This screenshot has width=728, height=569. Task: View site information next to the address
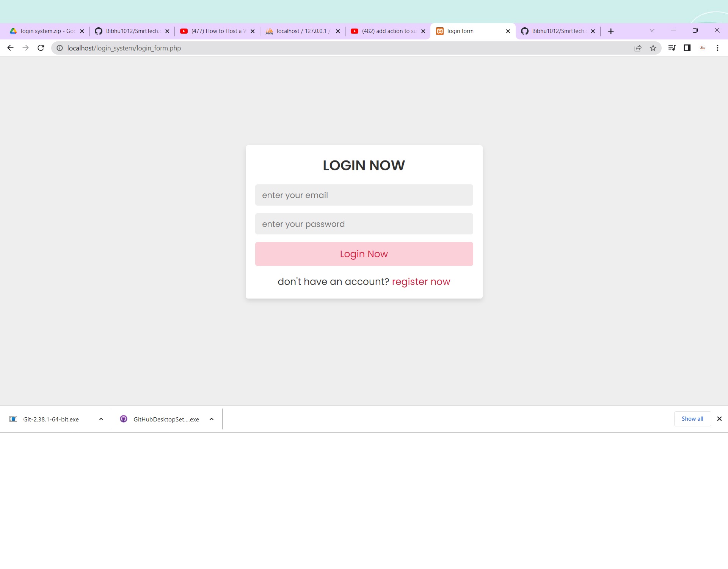coord(60,48)
